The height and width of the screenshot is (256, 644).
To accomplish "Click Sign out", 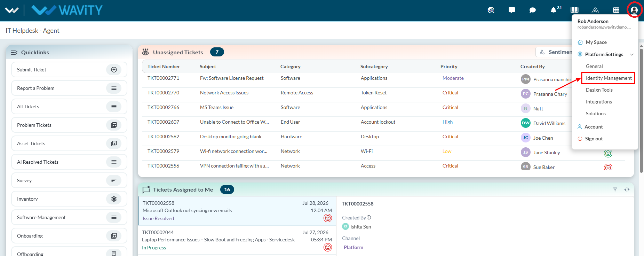I will (594, 139).
